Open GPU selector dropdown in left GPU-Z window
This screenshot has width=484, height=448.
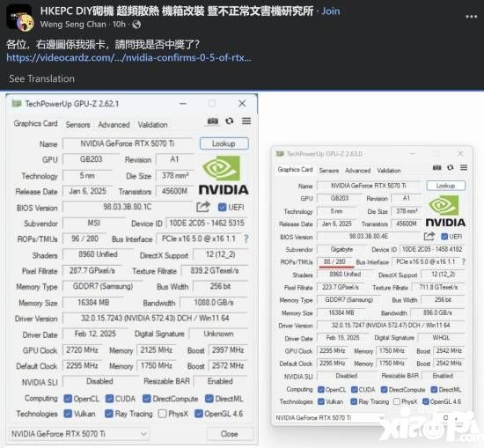(78, 434)
